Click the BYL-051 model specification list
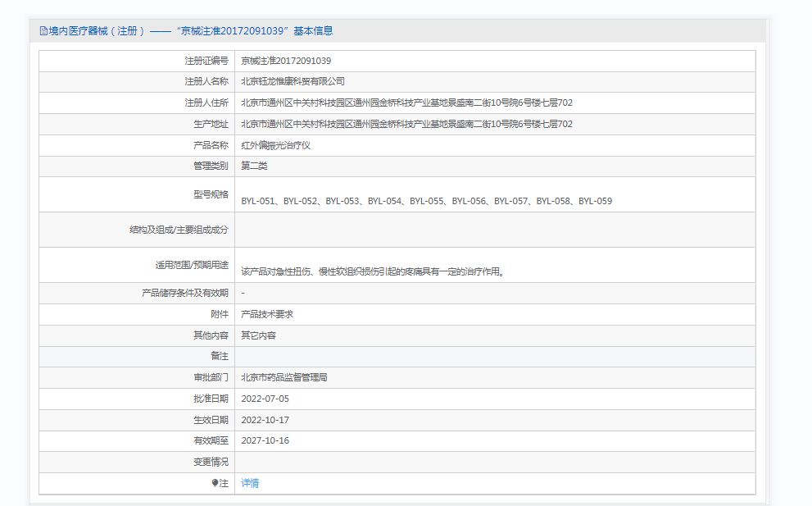The image size is (812, 506). pos(426,201)
